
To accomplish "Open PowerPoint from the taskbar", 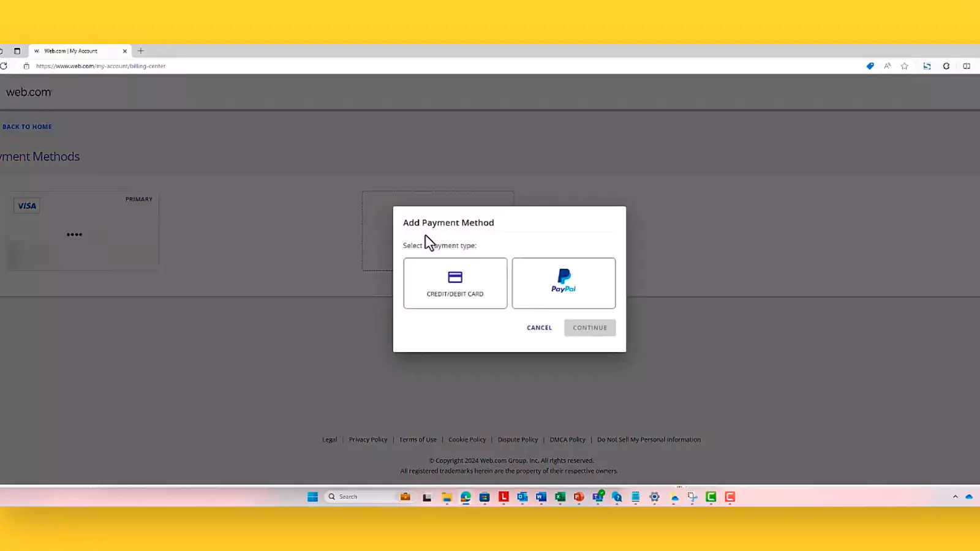I will click(x=579, y=497).
